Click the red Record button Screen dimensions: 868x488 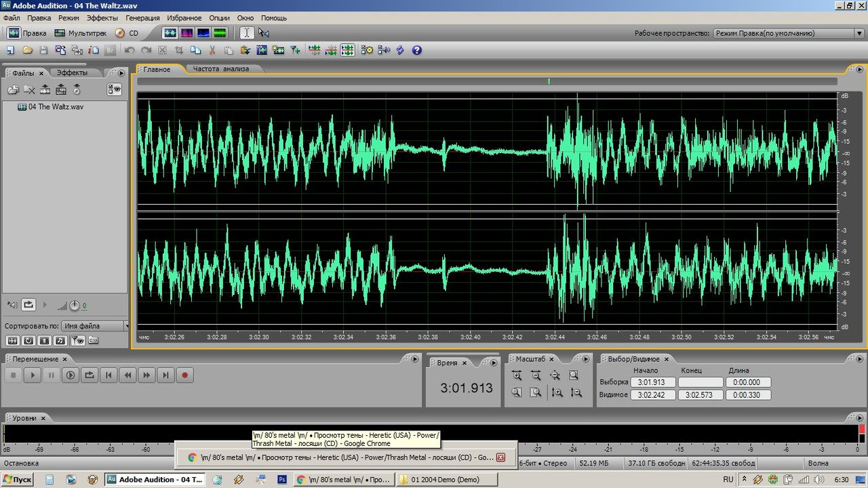click(x=184, y=375)
